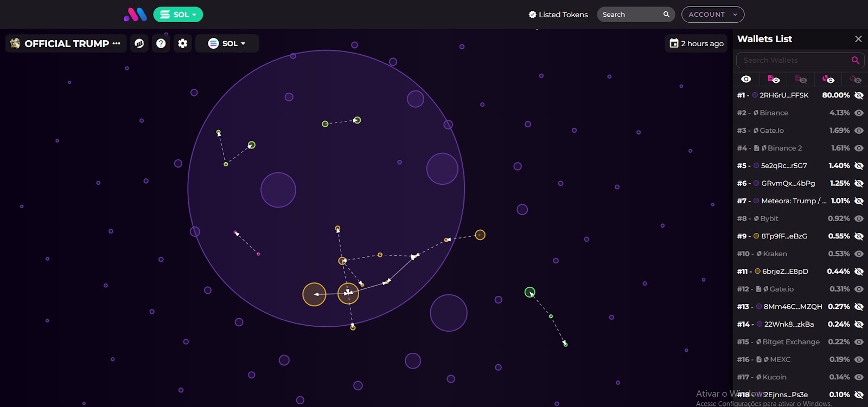Toggle visibility of wallet GRvmQx...4bPg
The height and width of the screenshot is (407, 868).
click(x=859, y=183)
